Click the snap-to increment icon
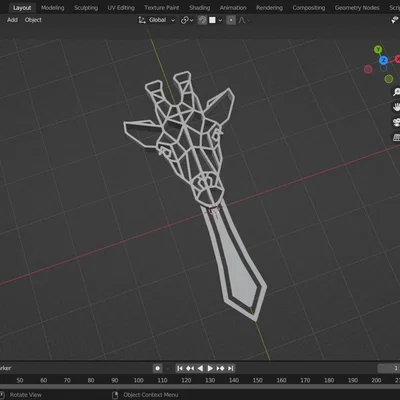400x400 pixels. (x=212, y=20)
